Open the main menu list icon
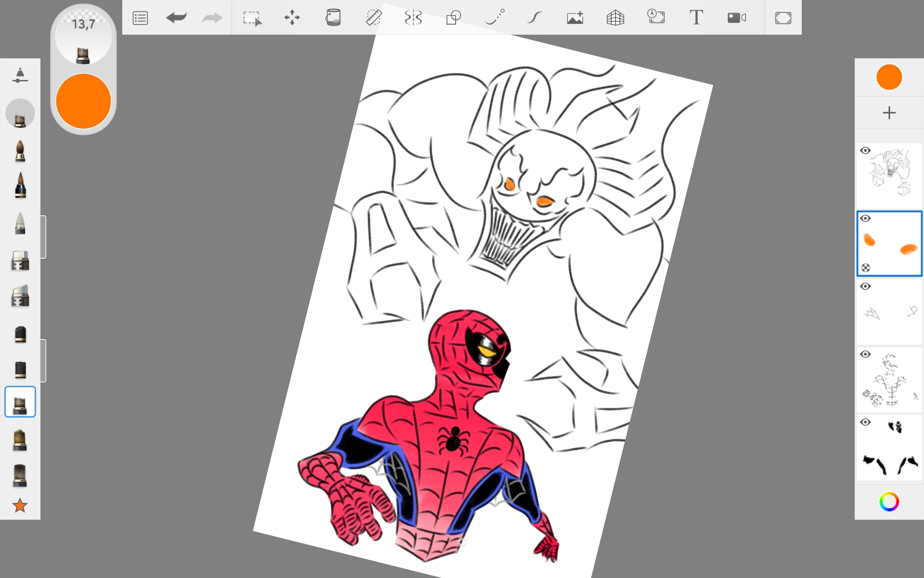The height and width of the screenshot is (578, 924). click(140, 18)
